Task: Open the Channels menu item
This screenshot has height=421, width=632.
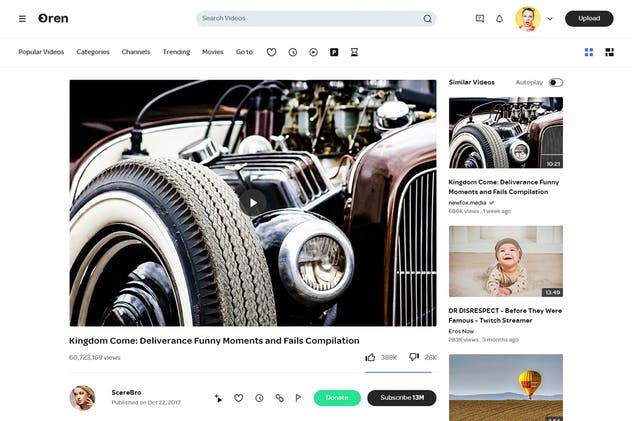Action: click(x=136, y=52)
